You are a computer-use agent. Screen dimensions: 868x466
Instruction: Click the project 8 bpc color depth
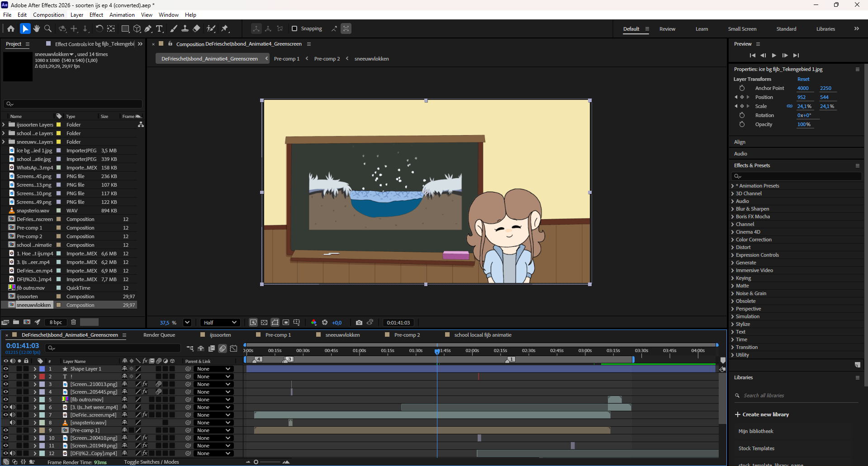coord(56,322)
